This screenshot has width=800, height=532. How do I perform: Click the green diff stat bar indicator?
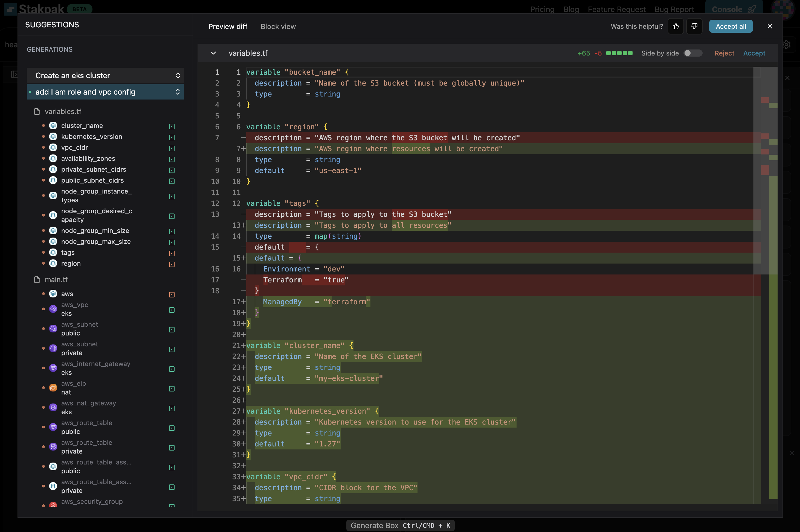[x=619, y=53]
